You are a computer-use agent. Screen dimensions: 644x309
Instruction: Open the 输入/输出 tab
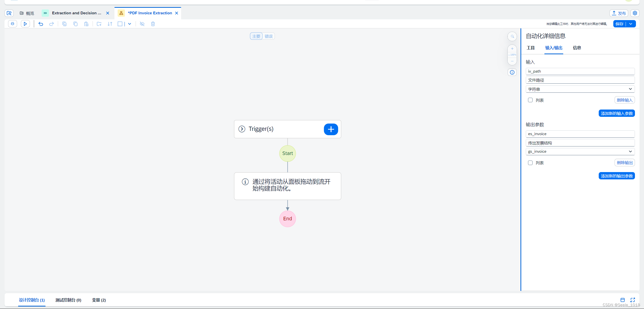pos(554,48)
